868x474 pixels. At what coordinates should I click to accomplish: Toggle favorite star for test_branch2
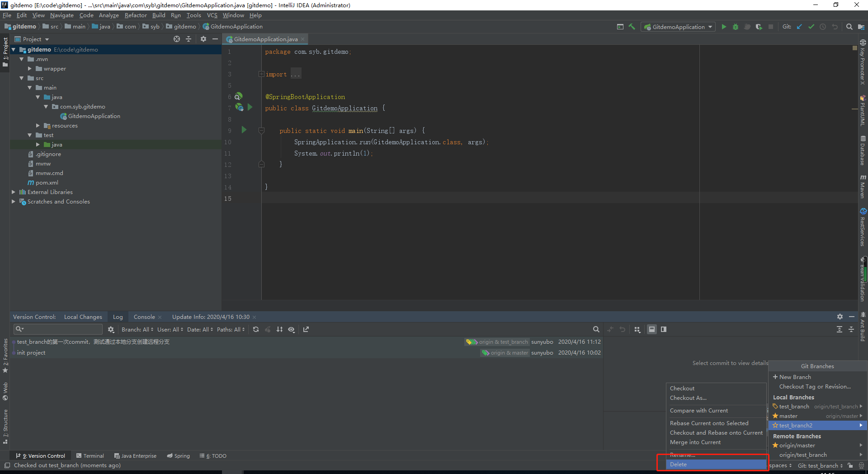tap(775, 425)
